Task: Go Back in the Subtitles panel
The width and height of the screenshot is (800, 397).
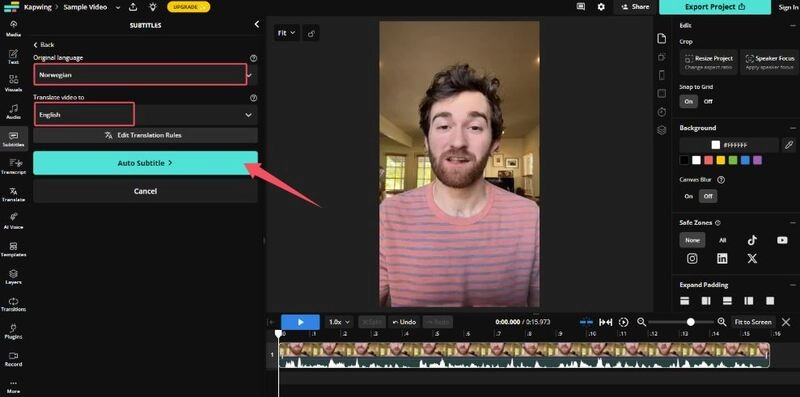Action: [44, 45]
